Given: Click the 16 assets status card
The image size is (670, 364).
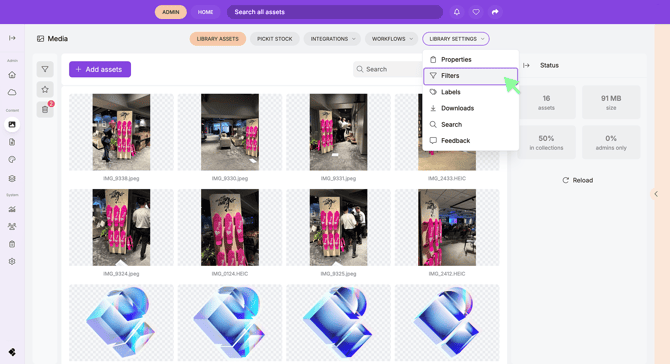Looking at the screenshot, I should [x=547, y=102].
